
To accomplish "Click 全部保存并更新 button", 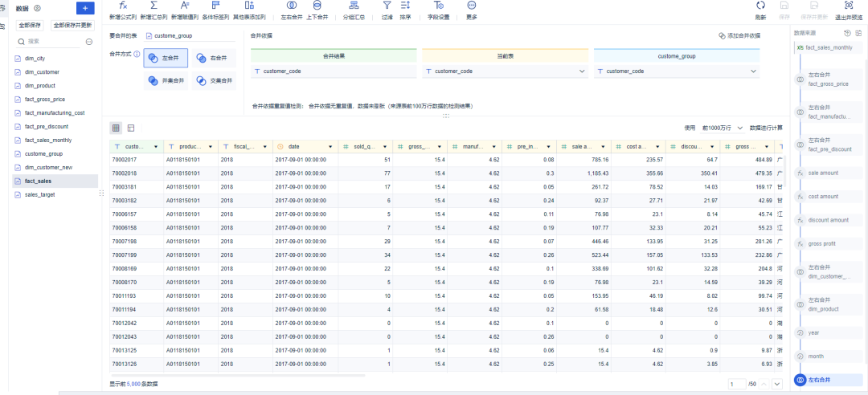I will click(x=72, y=26).
